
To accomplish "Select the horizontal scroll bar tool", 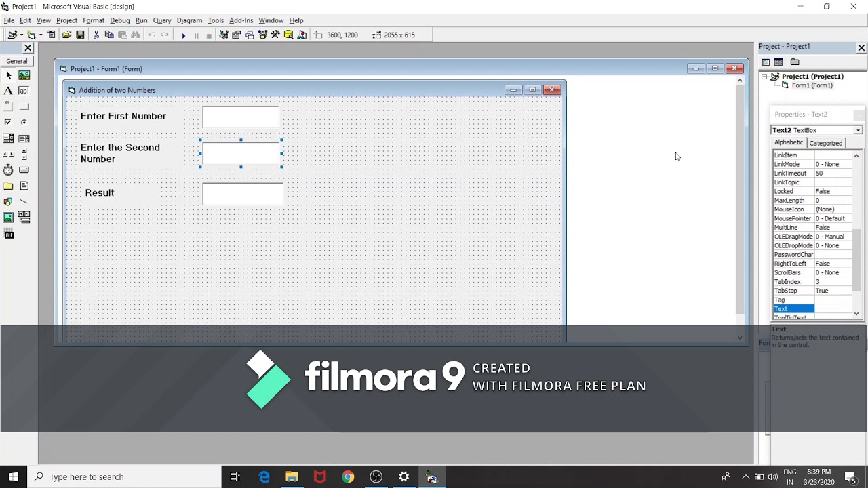I will [x=8, y=154].
